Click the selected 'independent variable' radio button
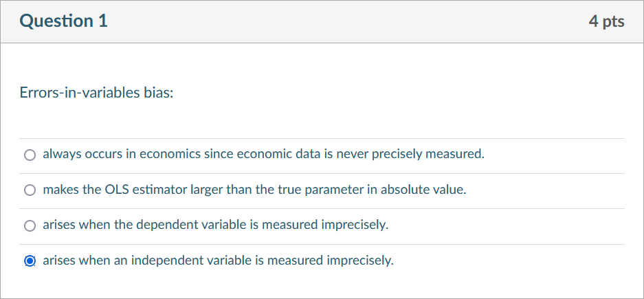Viewport: 644px width, 299px height. [x=30, y=261]
